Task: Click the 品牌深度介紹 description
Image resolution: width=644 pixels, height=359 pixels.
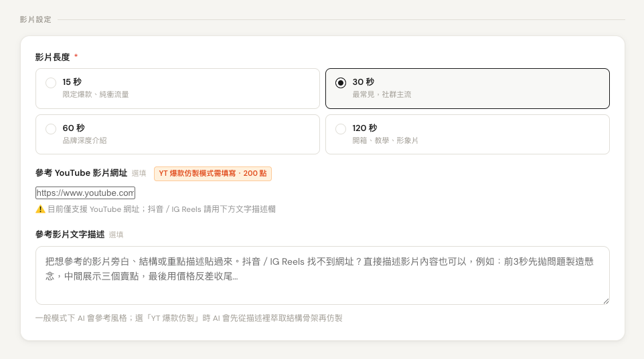Action: 84,140
